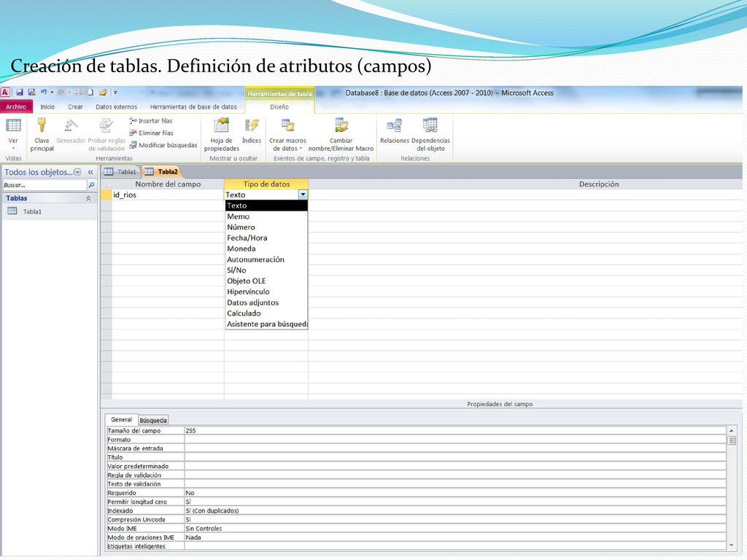The image size is (747, 560).
Task: Switch to the Inicio ribbon tab
Action: [x=47, y=106]
